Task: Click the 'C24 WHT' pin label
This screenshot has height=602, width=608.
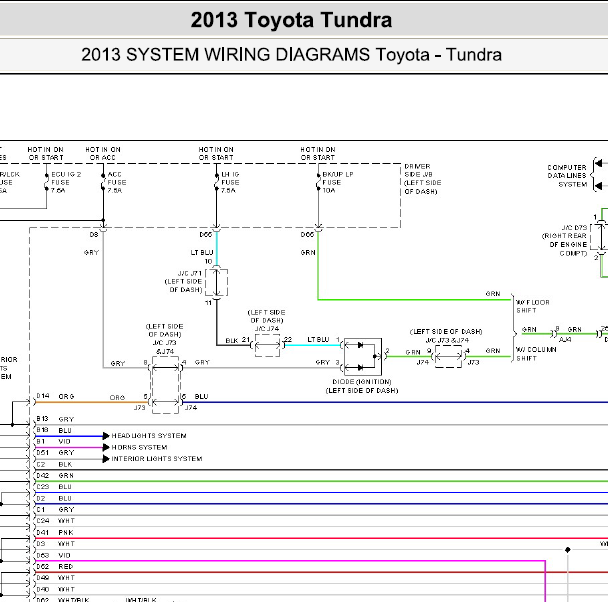Action: click(x=55, y=521)
